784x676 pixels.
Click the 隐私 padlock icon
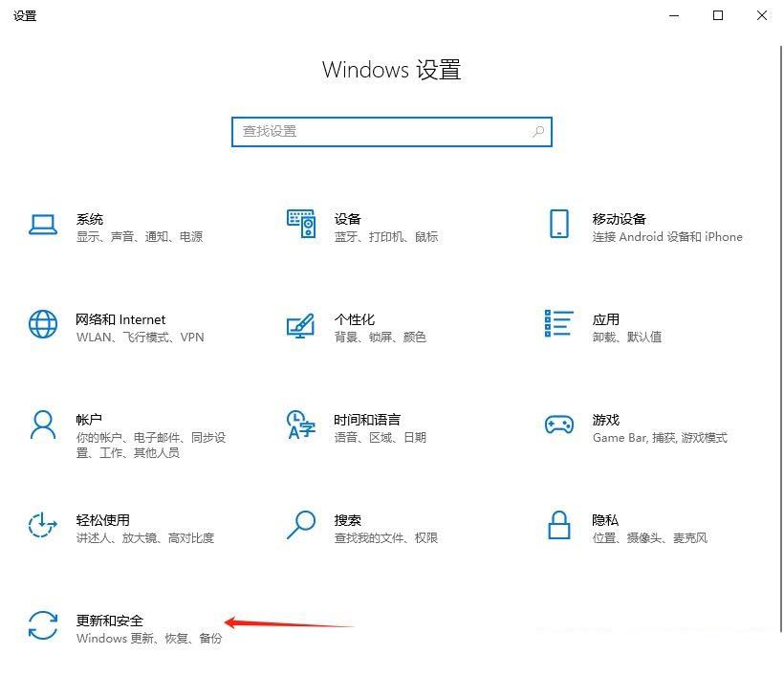point(559,525)
